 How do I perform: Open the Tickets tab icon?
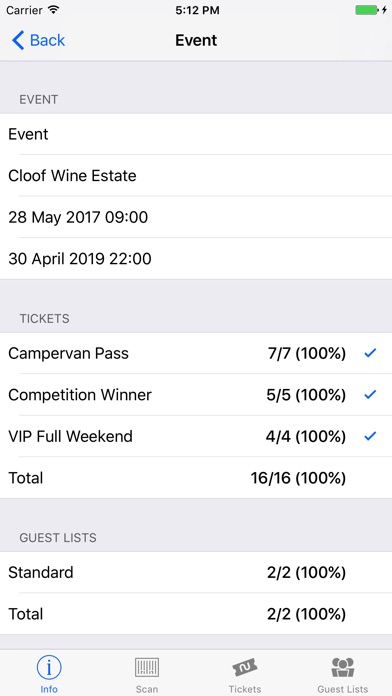click(245, 667)
